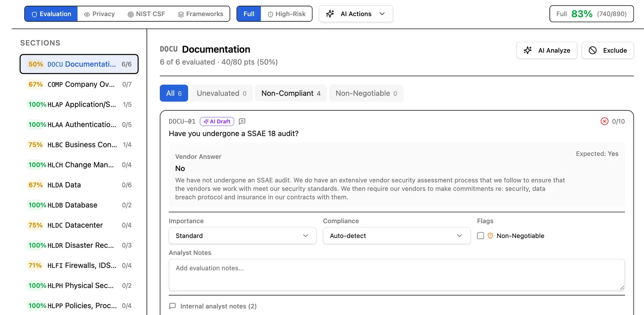Select HLDA Data section

(x=79, y=185)
